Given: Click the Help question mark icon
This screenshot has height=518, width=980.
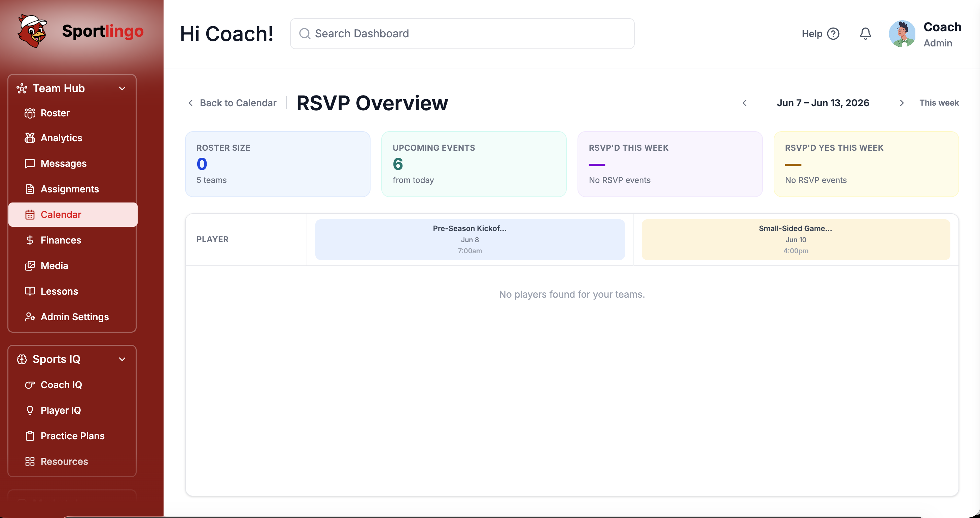Looking at the screenshot, I should [833, 34].
